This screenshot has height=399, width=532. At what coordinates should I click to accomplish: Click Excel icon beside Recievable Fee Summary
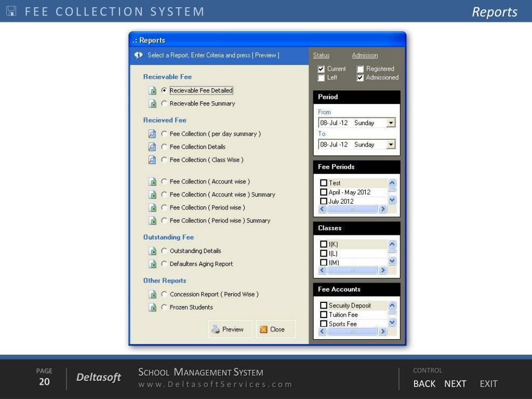point(152,103)
